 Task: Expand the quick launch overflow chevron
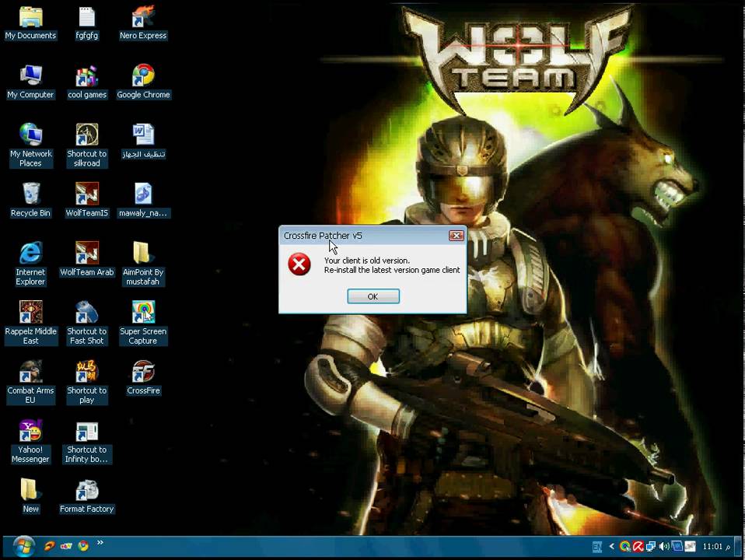coord(100,542)
